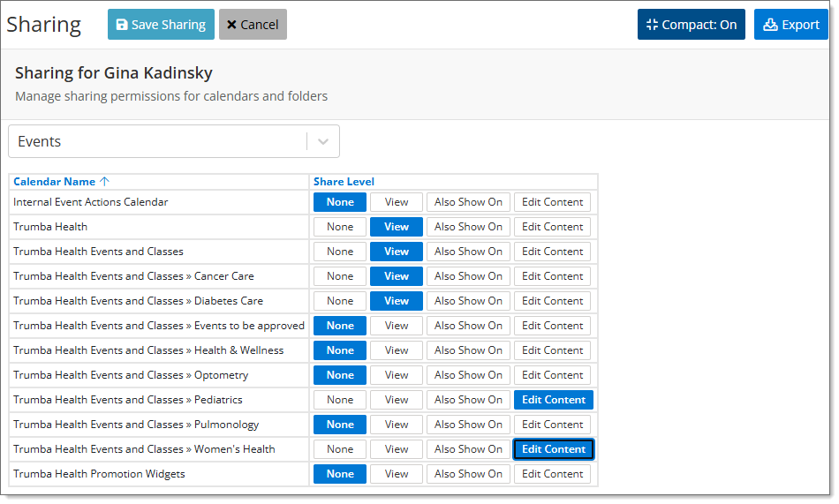Click the View button for Diabetes Care
This screenshot has height=504, width=839.
pos(397,301)
